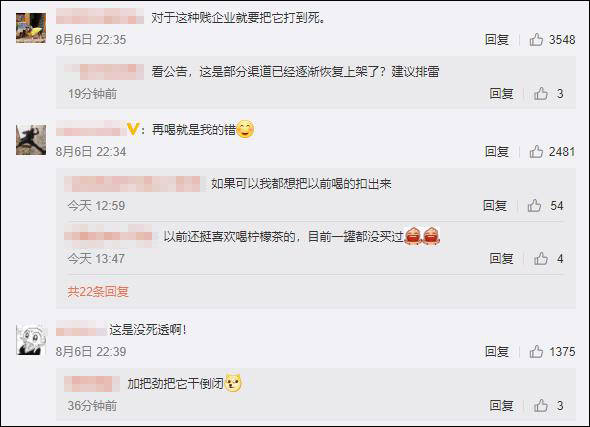Open username before 如果可以我都想把以前喝的扣出来
Screen dimensions: 590x427
coord(132,184)
